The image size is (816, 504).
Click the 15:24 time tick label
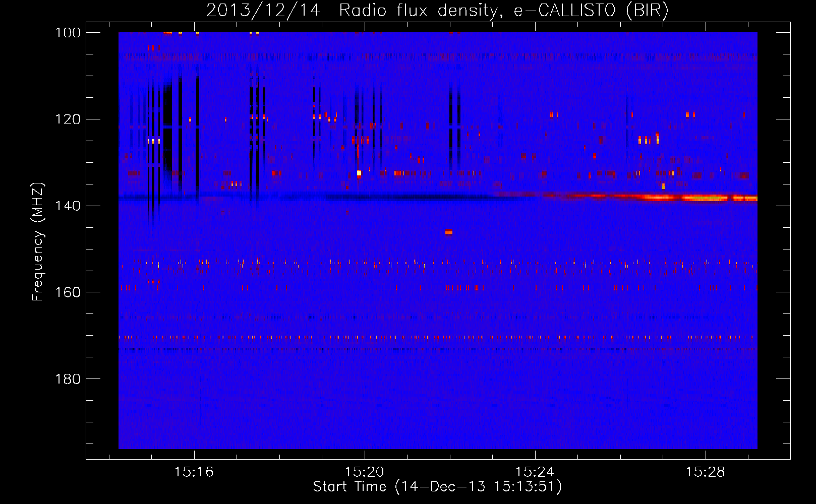535,472
